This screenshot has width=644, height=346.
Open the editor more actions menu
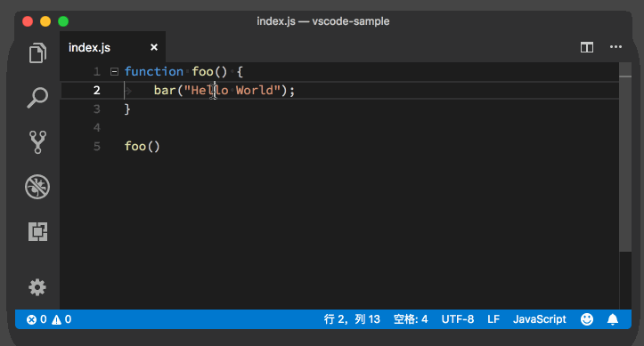point(615,47)
